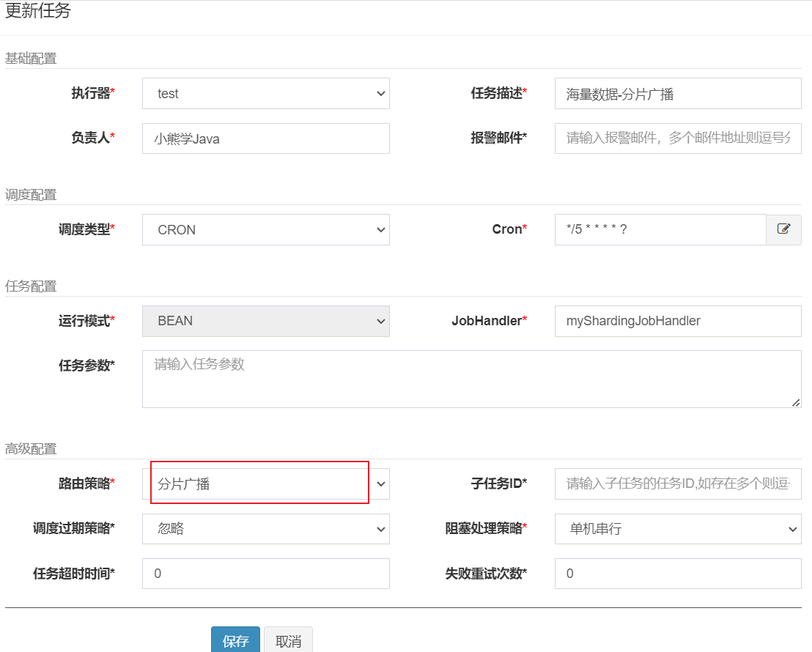Focus the 失败重试次数 input field

[678, 574]
